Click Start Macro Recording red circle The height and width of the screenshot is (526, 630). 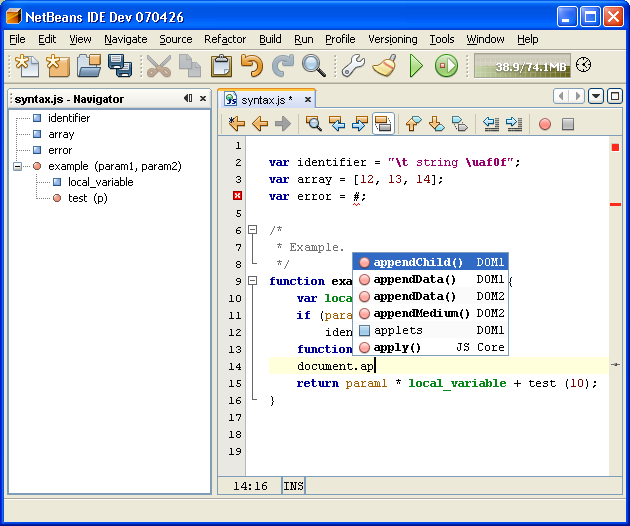(x=545, y=124)
